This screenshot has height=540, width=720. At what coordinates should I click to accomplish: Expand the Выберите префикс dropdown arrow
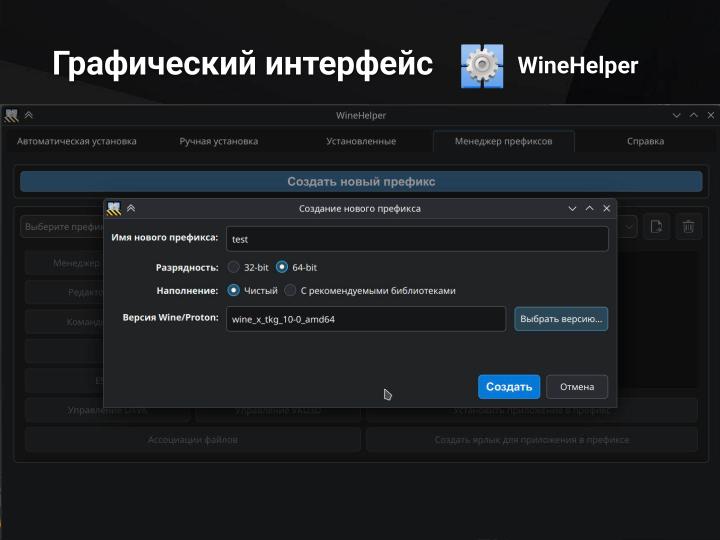[629, 227]
